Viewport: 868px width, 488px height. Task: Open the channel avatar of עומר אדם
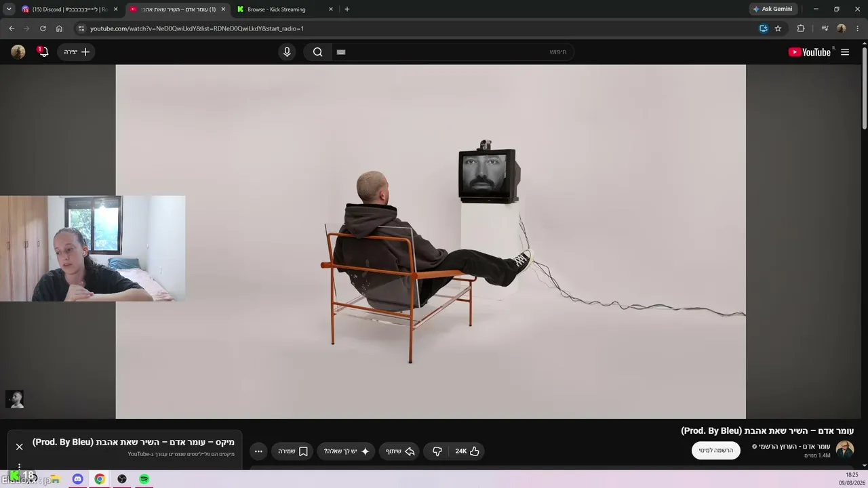pyautogui.click(x=845, y=449)
